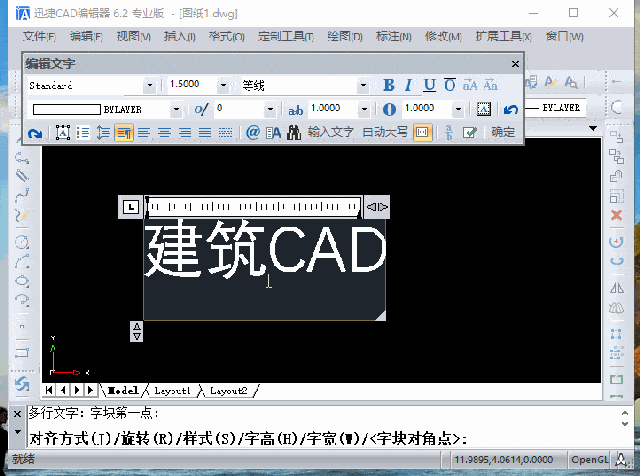Open the BYLAYER text color dropdown
The height and width of the screenshot is (476, 640).
click(176, 109)
